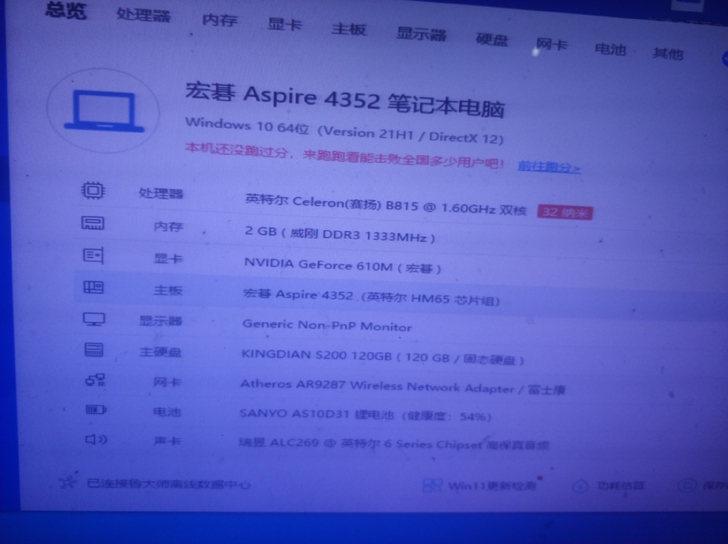Click the 主硬盘 row label

click(160, 352)
